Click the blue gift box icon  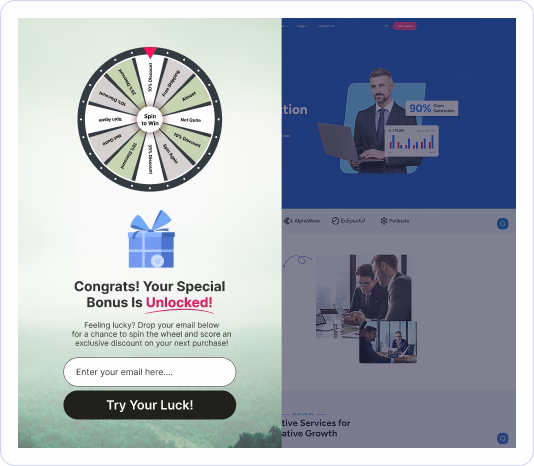151,239
